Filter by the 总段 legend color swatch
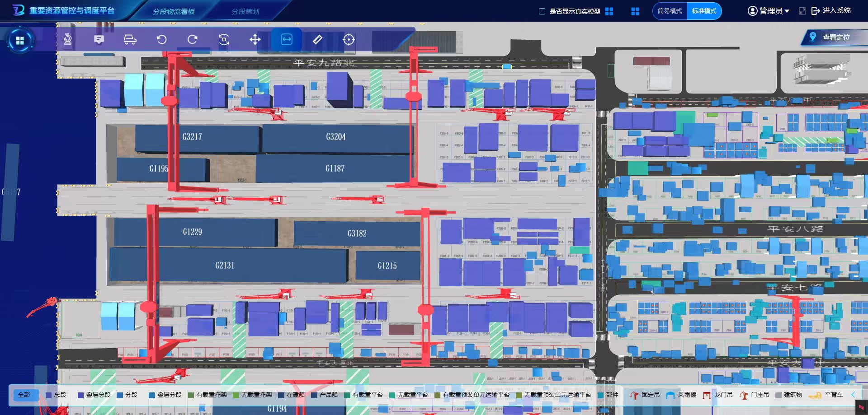The width and height of the screenshot is (868, 415). (x=48, y=395)
